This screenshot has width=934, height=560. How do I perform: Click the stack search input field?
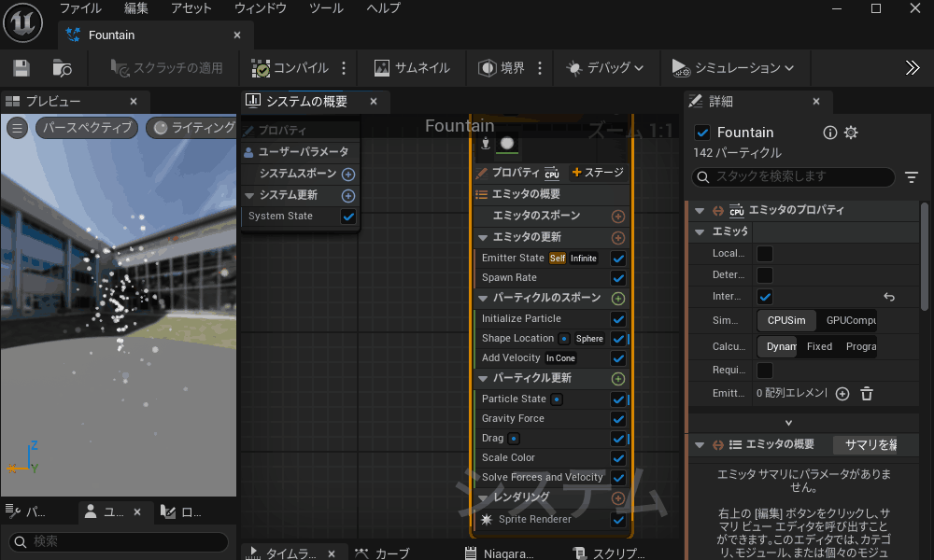794,177
